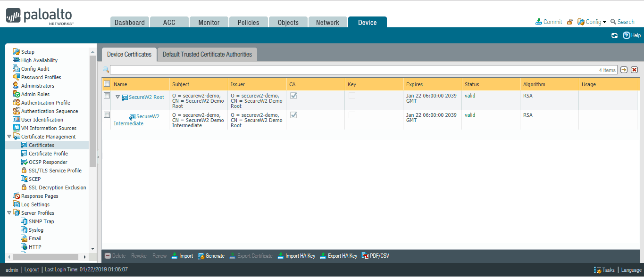Screen dimensions: 644x277
Task: Open Password Profiles from the sidebar
Action: pyautogui.click(x=41, y=77)
